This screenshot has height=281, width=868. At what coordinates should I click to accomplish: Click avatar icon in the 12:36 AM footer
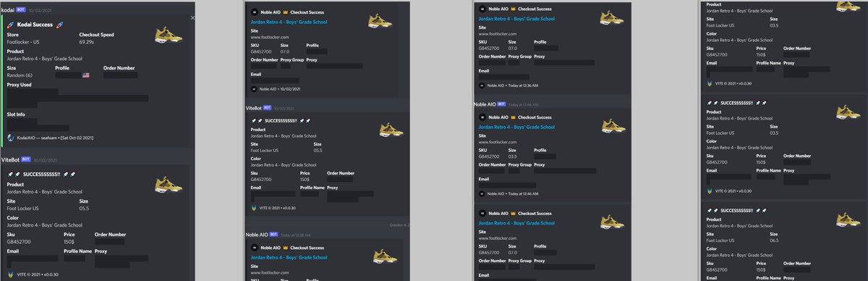(482, 85)
